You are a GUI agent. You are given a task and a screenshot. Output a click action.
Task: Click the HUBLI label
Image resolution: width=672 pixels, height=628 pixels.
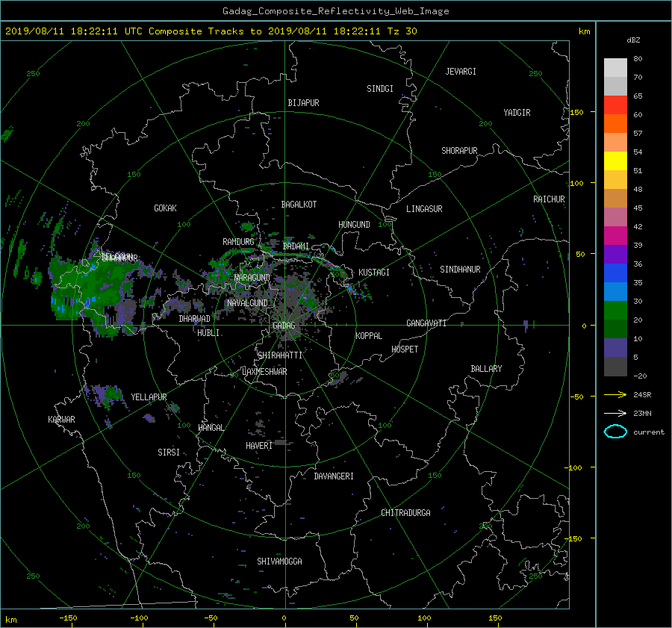(x=208, y=333)
